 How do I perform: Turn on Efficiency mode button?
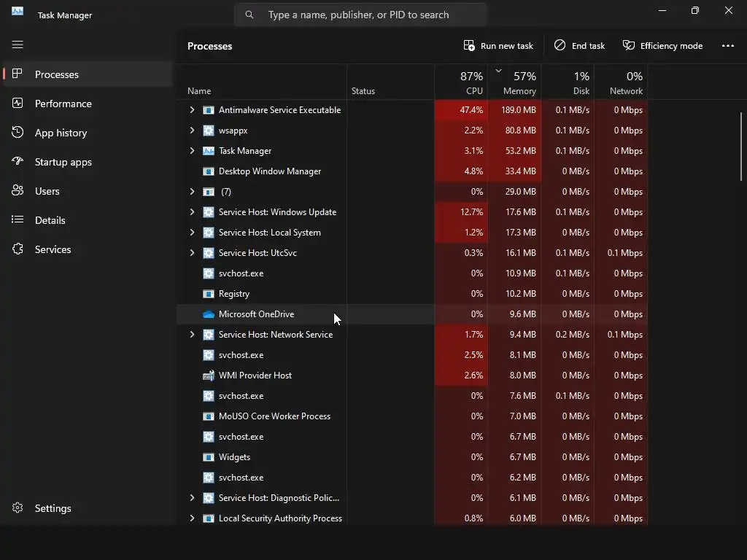[x=662, y=46]
